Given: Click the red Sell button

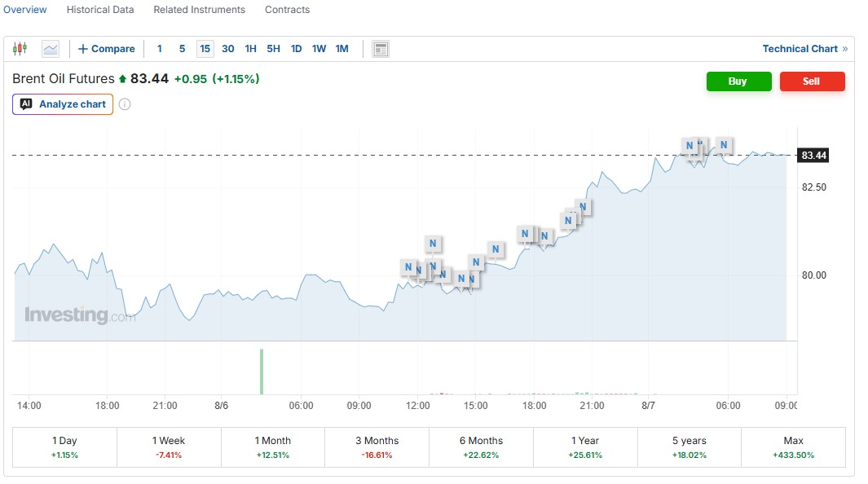Looking at the screenshot, I should (812, 81).
